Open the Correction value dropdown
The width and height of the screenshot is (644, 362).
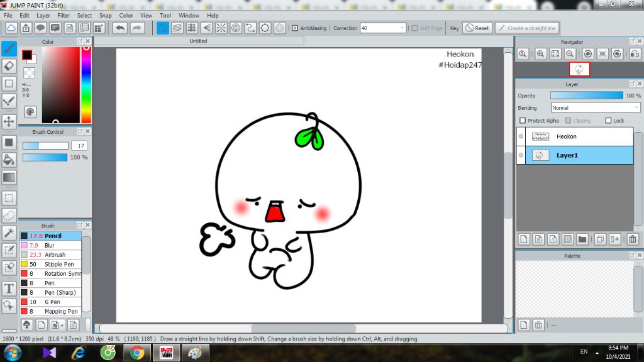coord(402,28)
